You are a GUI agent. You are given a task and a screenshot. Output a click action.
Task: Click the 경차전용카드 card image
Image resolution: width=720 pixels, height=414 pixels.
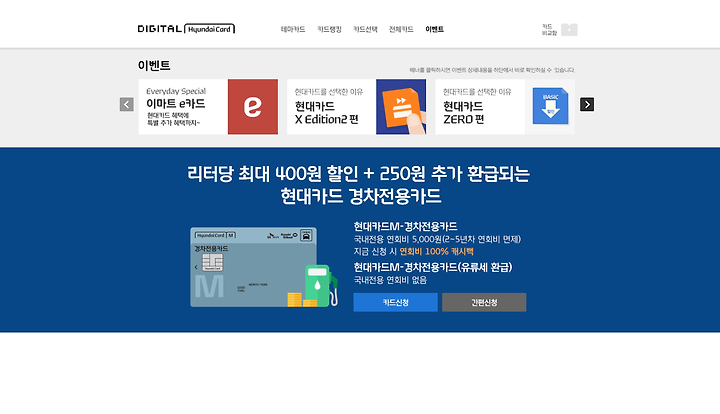pos(253,267)
